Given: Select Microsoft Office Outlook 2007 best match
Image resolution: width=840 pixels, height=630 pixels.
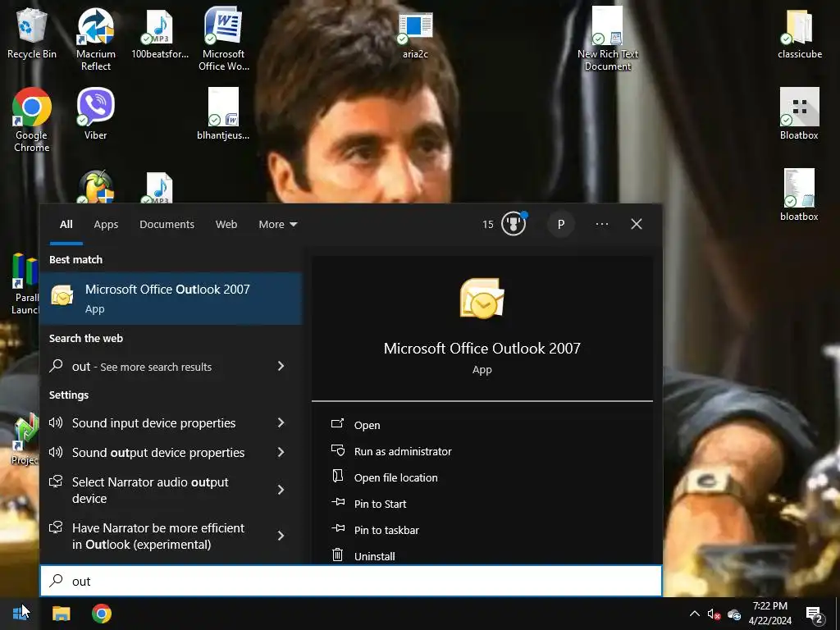Looking at the screenshot, I should click(x=171, y=299).
